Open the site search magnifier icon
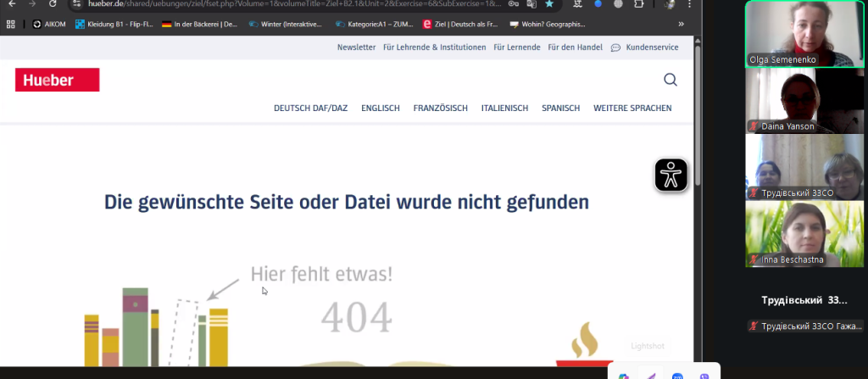The height and width of the screenshot is (379, 868). point(670,80)
